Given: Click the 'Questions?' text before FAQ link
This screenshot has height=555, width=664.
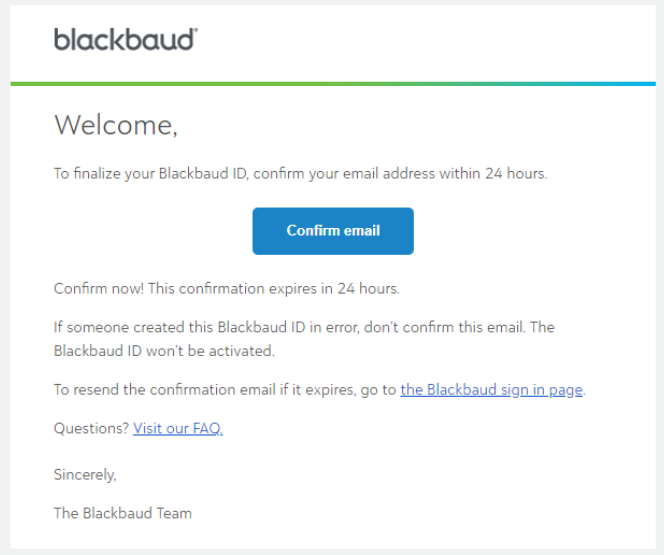Looking at the screenshot, I should click(91, 428).
